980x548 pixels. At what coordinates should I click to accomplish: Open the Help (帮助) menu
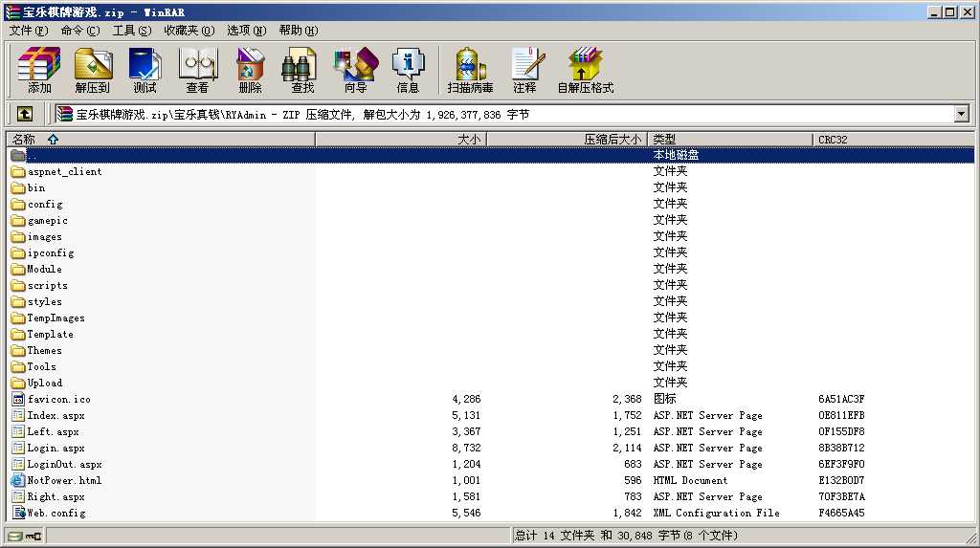pyautogui.click(x=299, y=30)
